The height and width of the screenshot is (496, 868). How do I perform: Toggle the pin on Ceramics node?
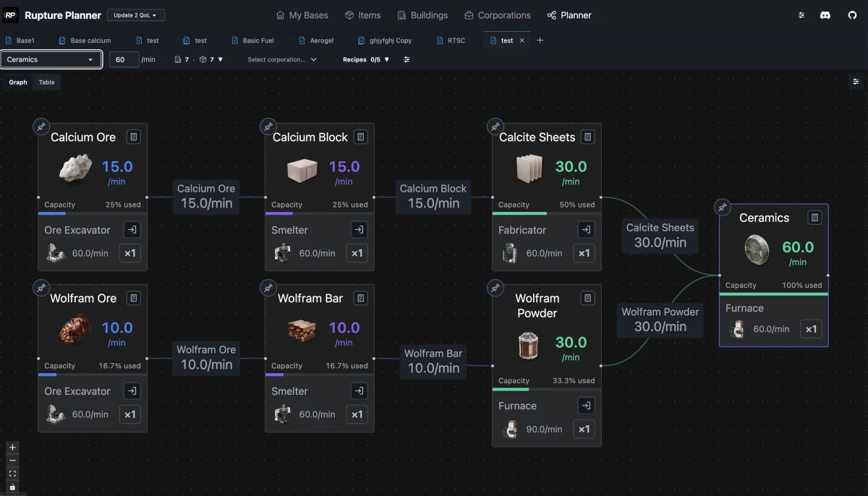723,208
